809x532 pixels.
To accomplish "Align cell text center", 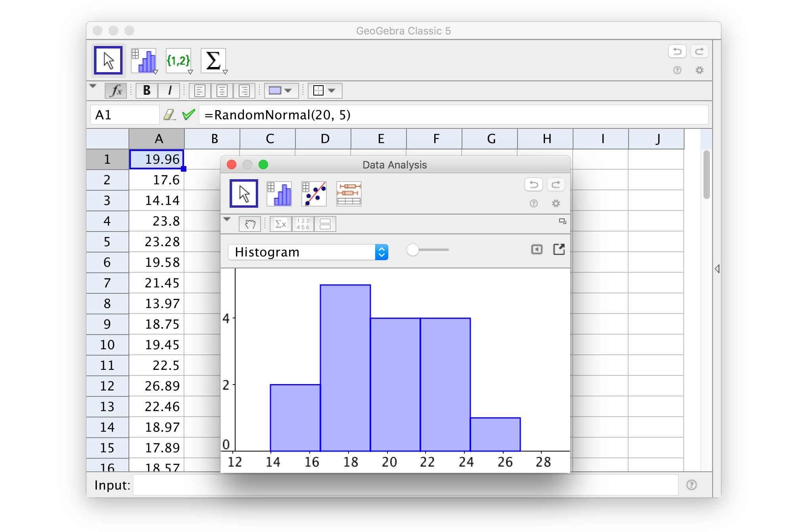I will [222, 91].
